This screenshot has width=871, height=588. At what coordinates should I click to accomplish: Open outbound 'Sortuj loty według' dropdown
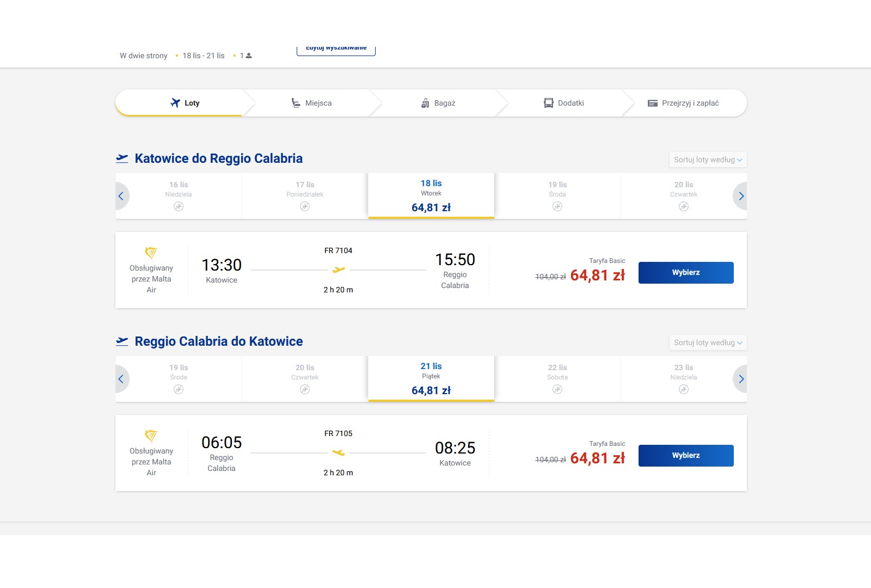[708, 160]
